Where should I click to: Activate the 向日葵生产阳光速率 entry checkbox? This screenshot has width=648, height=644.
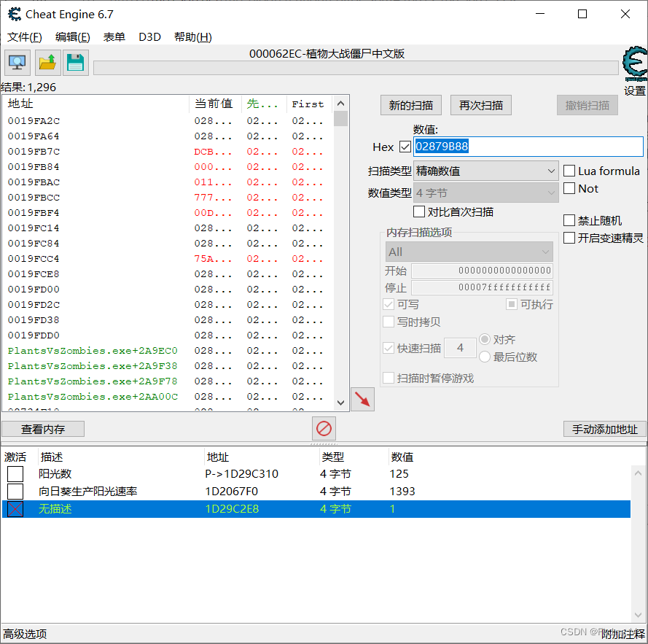15,492
